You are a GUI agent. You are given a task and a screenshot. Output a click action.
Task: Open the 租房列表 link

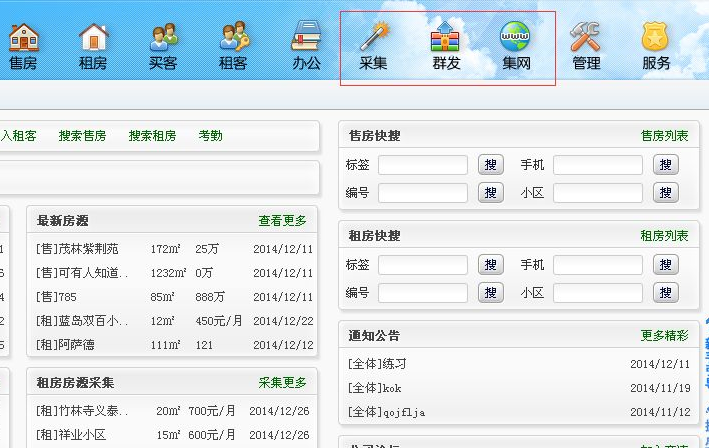click(664, 236)
